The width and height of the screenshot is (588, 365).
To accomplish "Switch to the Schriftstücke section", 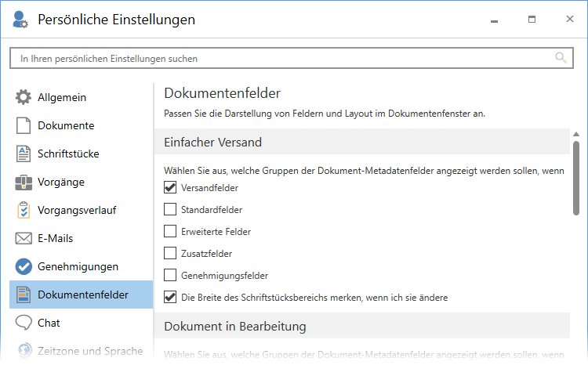I will (x=81, y=154).
